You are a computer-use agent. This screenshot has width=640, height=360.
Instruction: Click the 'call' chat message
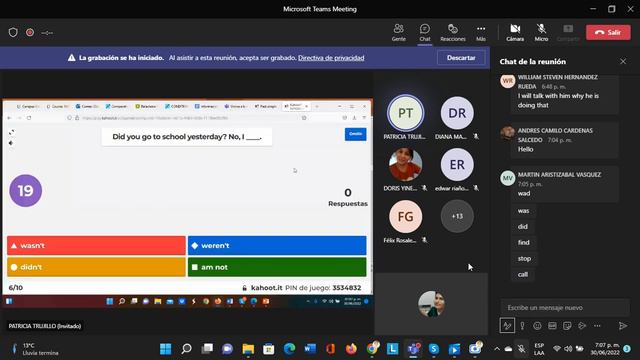click(523, 274)
